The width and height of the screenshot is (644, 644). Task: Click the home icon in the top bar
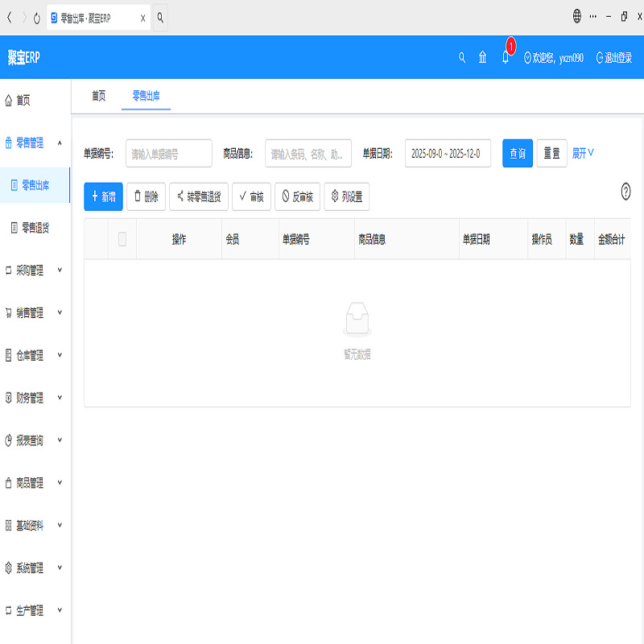(x=483, y=57)
